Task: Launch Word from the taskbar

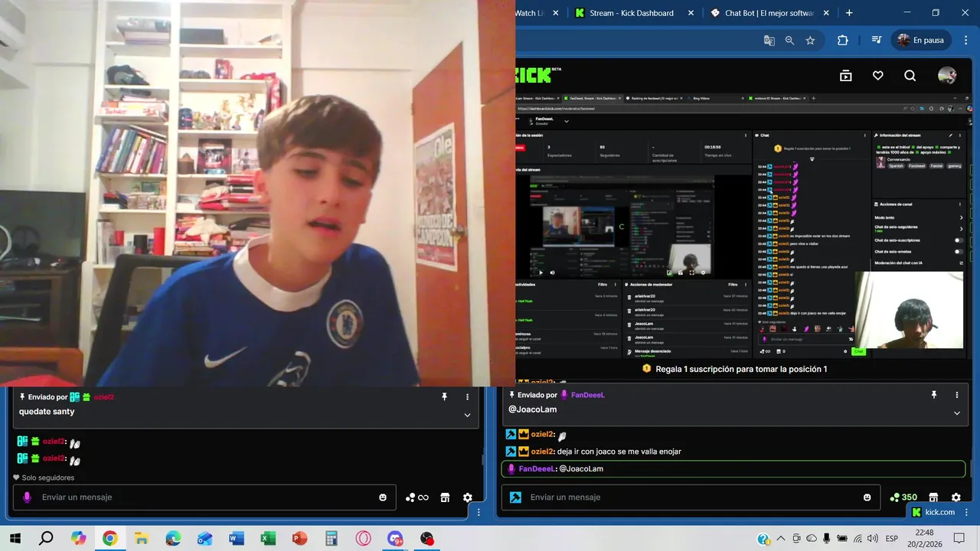Action: click(x=236, y=539)
